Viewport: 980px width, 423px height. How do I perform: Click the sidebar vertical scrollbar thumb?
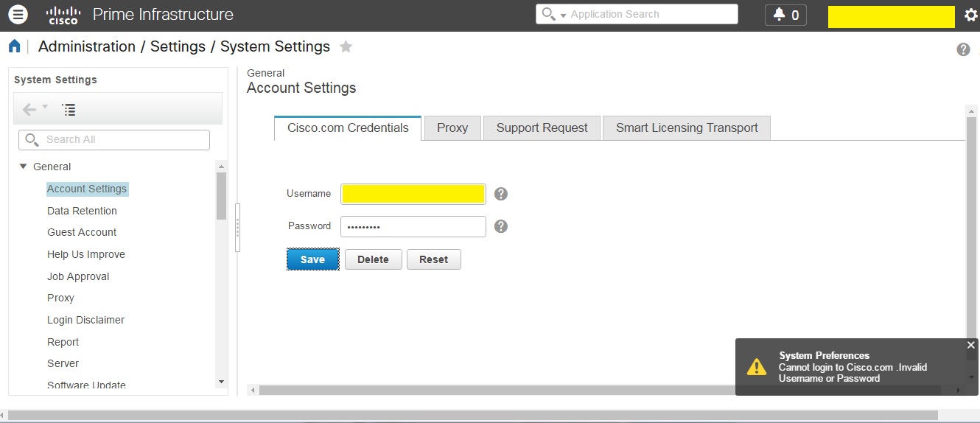click(x=221, y=195)
